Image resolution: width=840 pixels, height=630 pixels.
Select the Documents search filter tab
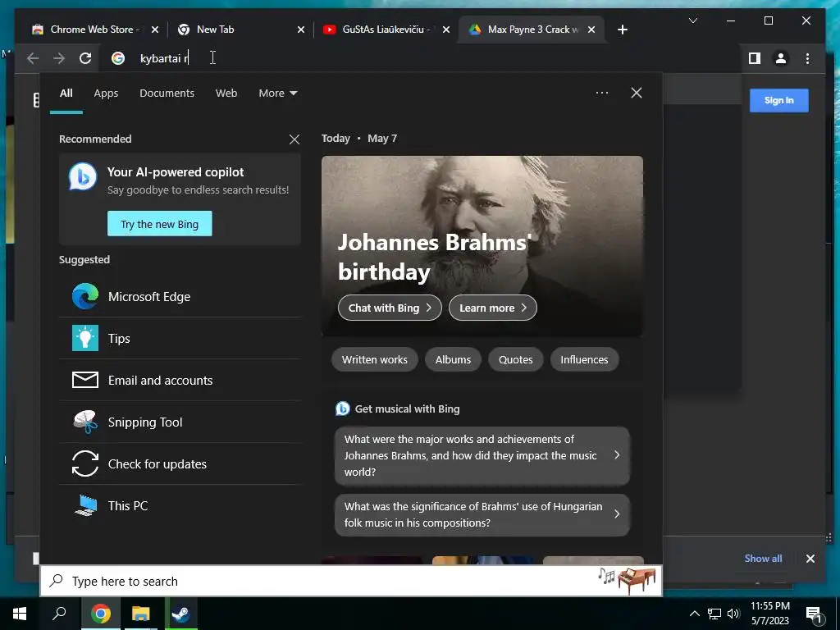pos(167,94)
